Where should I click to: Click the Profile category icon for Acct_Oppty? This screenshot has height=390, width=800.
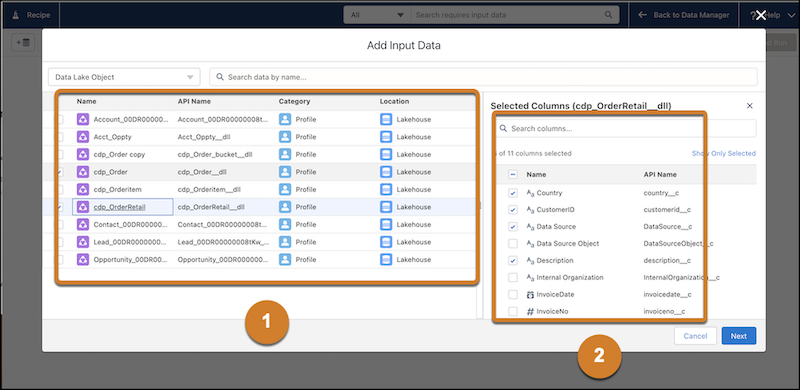tap(285, 137)
